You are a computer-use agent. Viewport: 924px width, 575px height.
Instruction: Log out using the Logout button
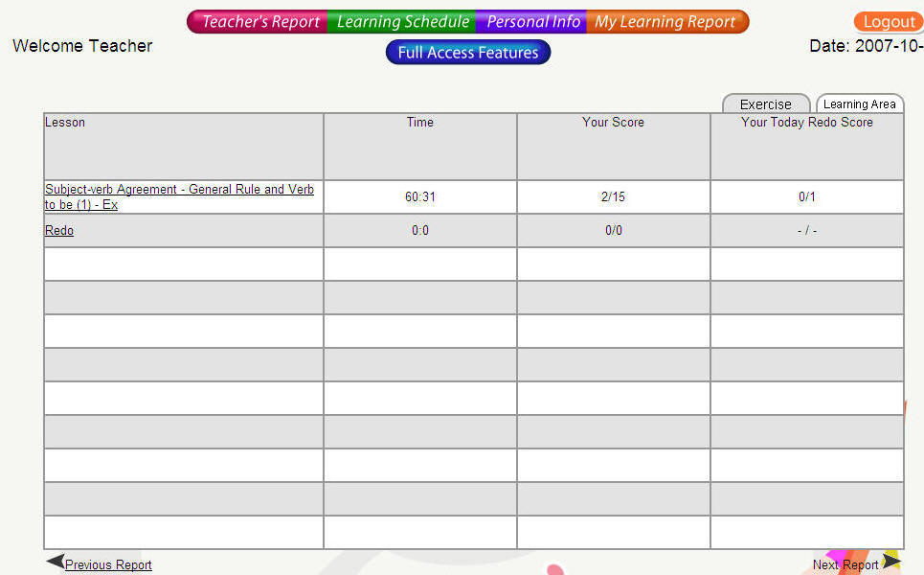coord(888,22)
